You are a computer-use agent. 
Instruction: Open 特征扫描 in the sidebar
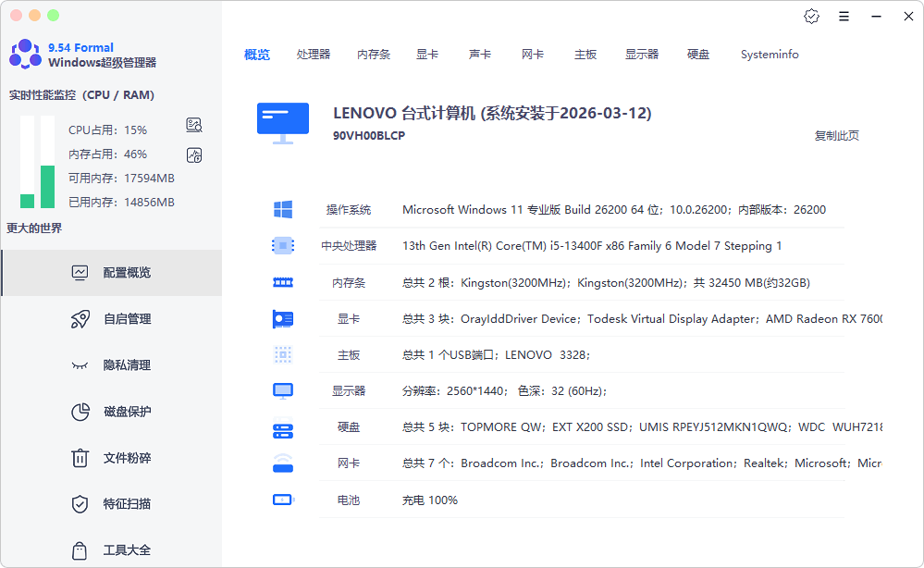point(112,504)
